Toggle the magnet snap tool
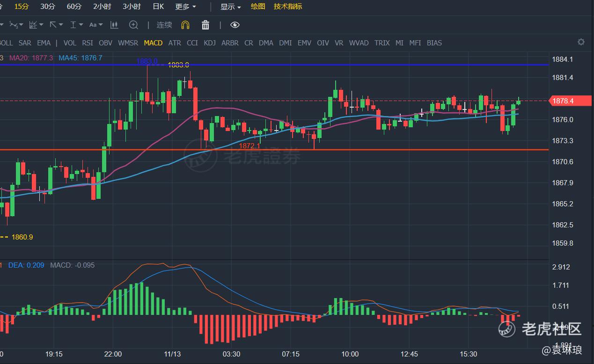 click(185, 25)
